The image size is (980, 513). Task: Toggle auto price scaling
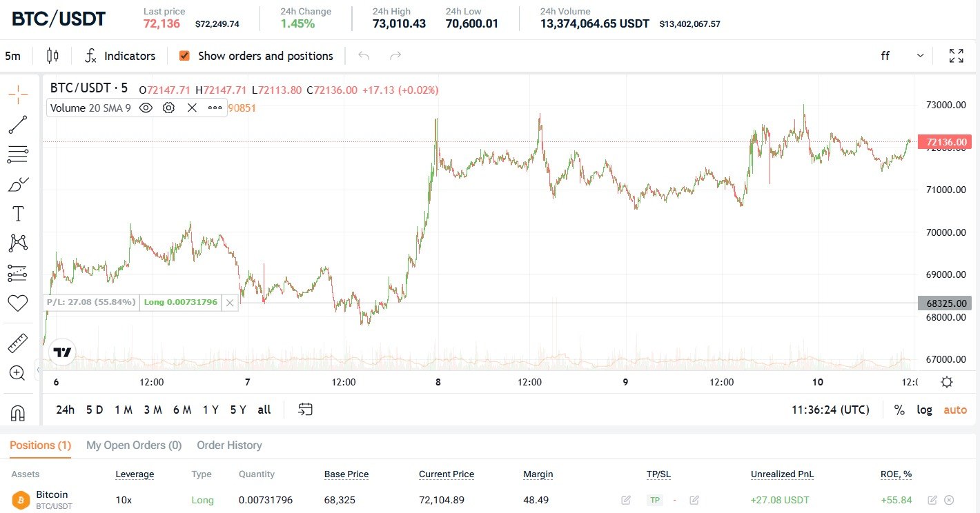click(955, 410)
